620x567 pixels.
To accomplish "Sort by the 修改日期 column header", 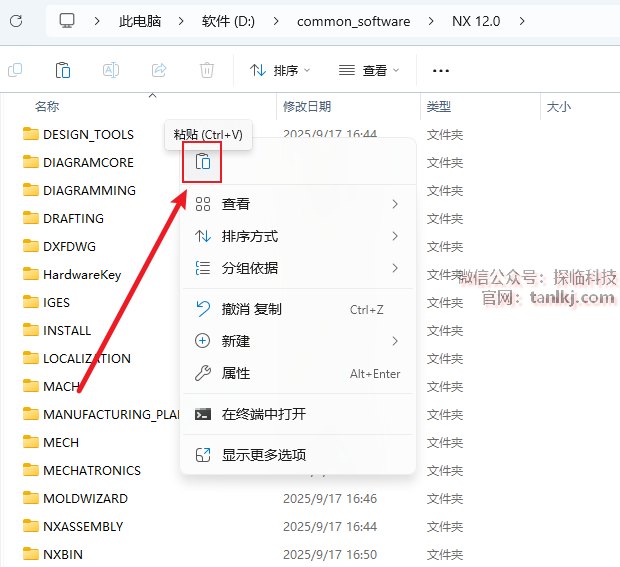I will [x=307, y=106].
